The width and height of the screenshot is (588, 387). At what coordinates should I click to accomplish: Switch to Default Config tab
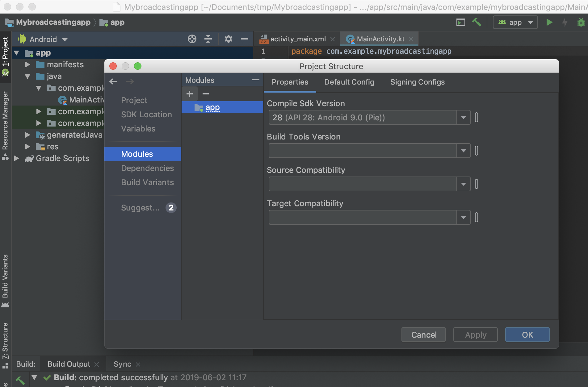(x=349, y=82)
